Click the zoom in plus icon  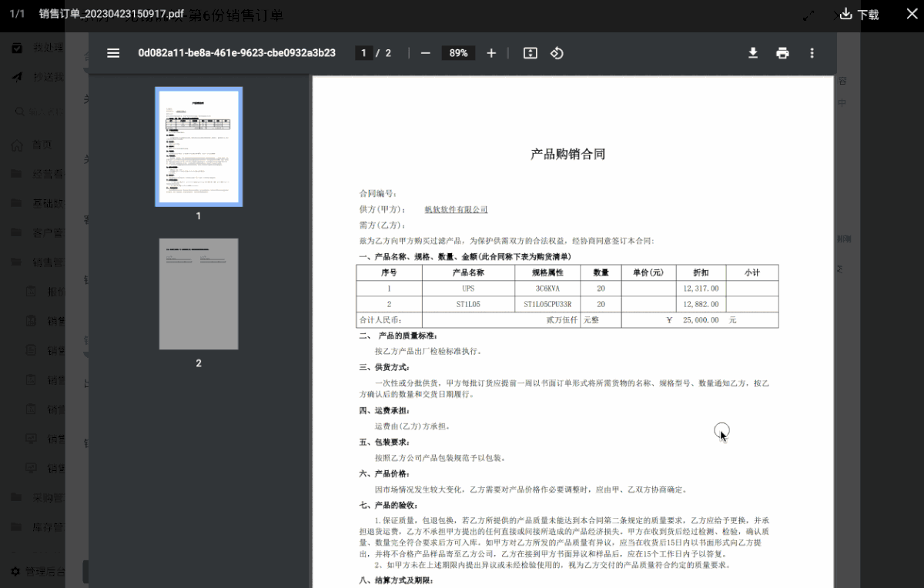[x=491, y=53]
